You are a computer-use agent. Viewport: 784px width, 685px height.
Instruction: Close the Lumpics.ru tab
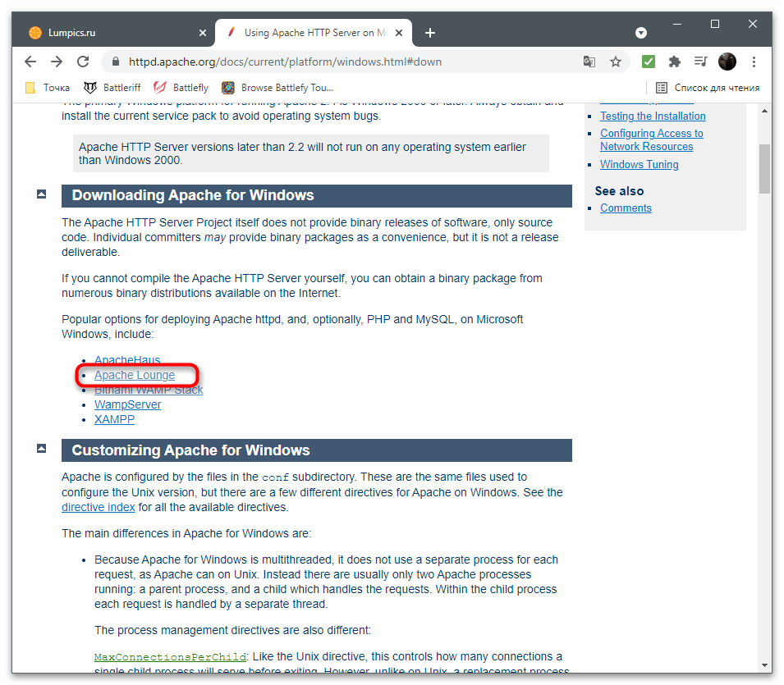(x=203, y=33)
